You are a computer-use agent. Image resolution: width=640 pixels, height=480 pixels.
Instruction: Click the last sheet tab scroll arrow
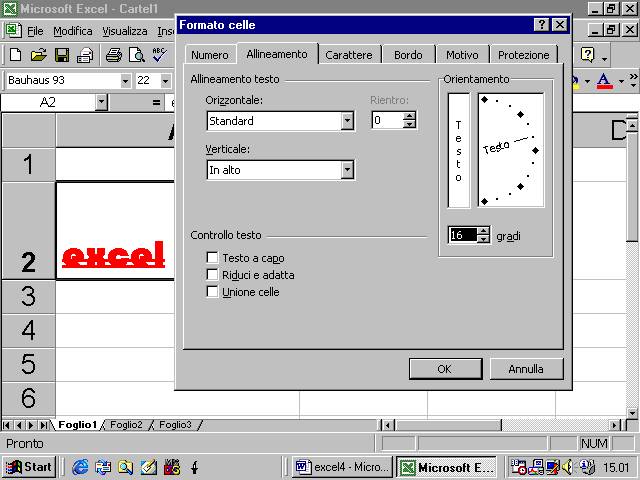pos(44,425)
